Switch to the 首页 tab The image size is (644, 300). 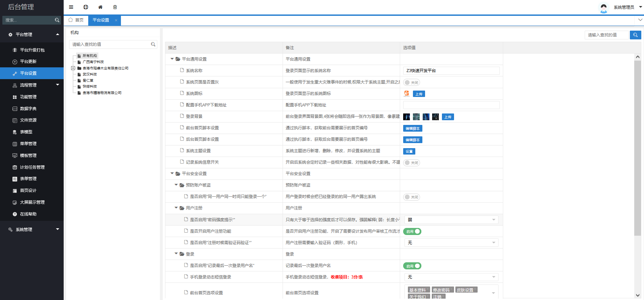pyautogui.click(x=76, y=20)
